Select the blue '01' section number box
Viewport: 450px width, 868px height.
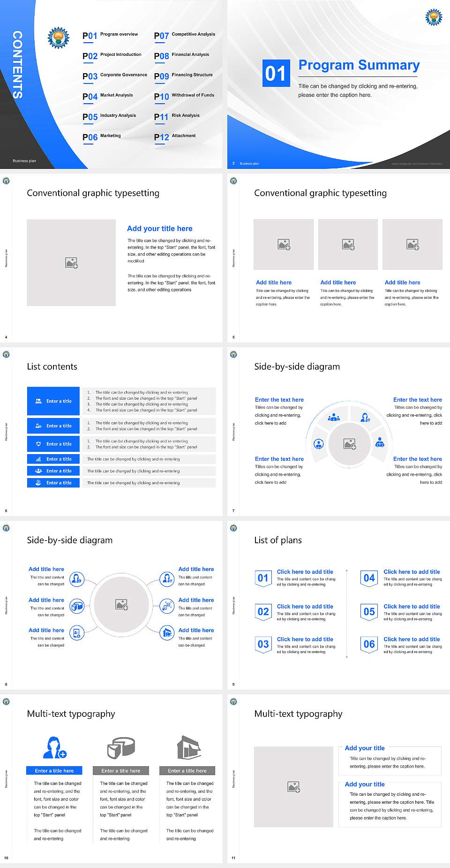tap(276, 73)
